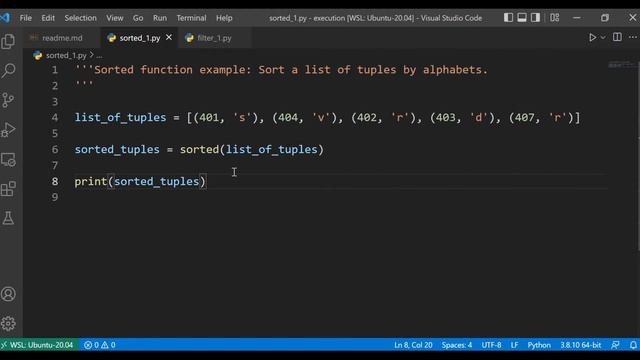Open the errors and warnings status item
640x360 pixels.
(x=100, y=345)
